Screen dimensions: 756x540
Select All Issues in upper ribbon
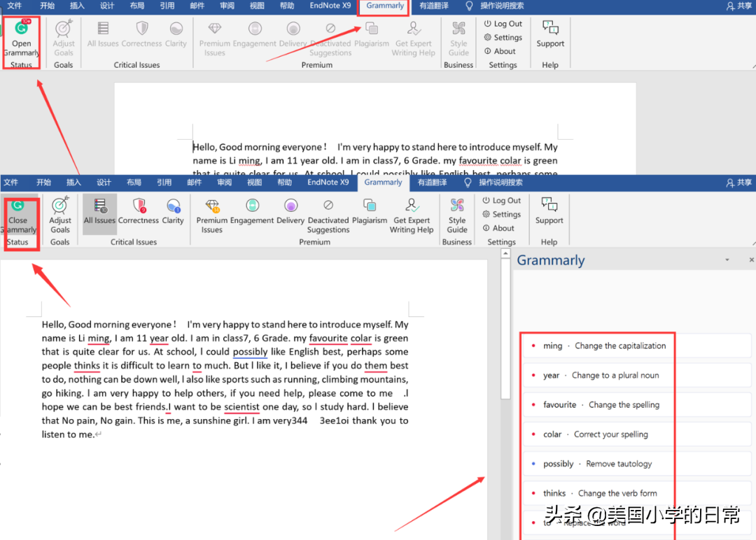[103, 34]
